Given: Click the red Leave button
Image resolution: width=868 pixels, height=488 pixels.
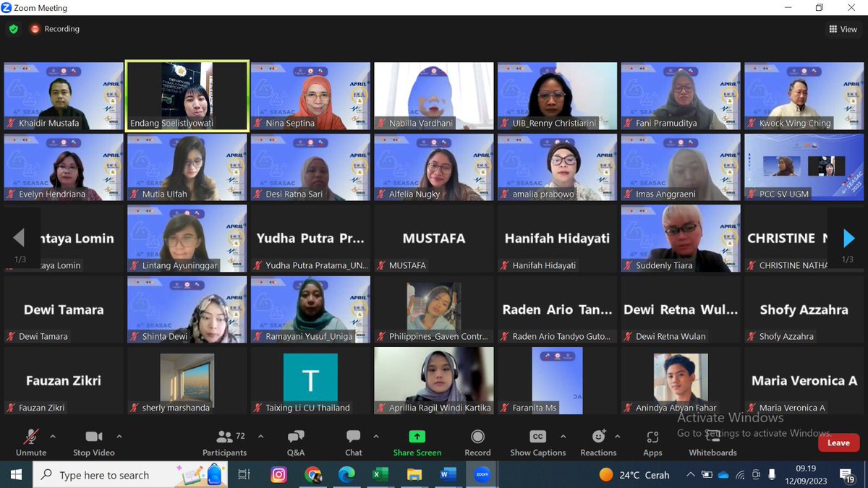Looking at the screenshot, I should 838,442.
